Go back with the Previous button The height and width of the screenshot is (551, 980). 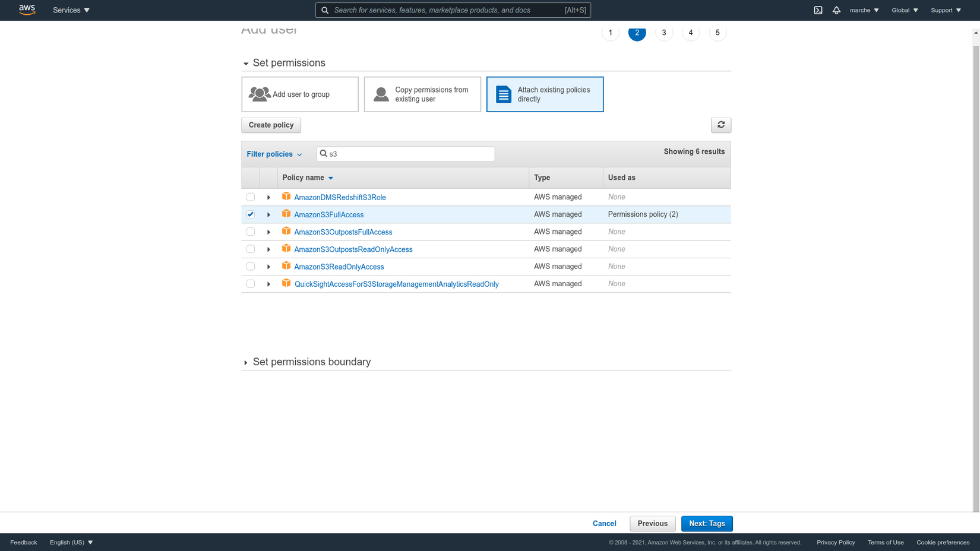[x=652, y=524]
